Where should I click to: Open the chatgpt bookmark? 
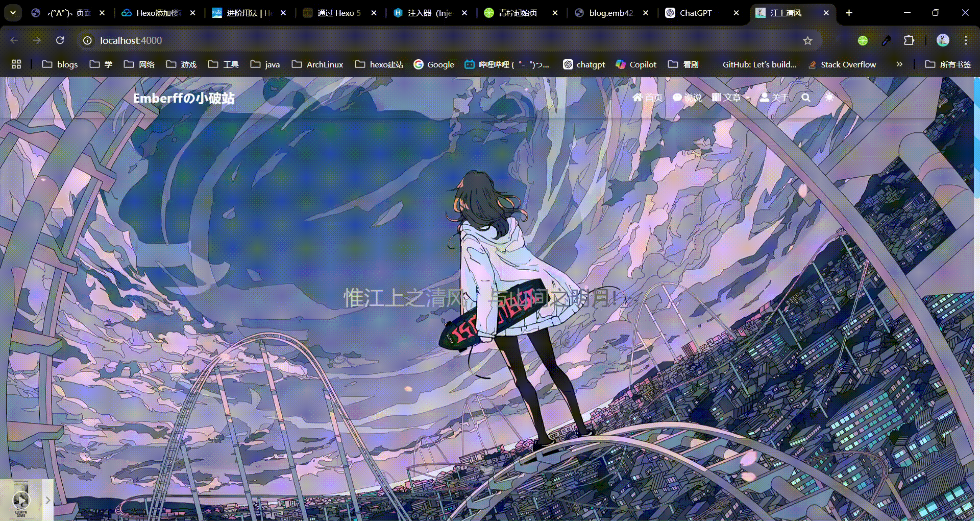pos(584,64)
